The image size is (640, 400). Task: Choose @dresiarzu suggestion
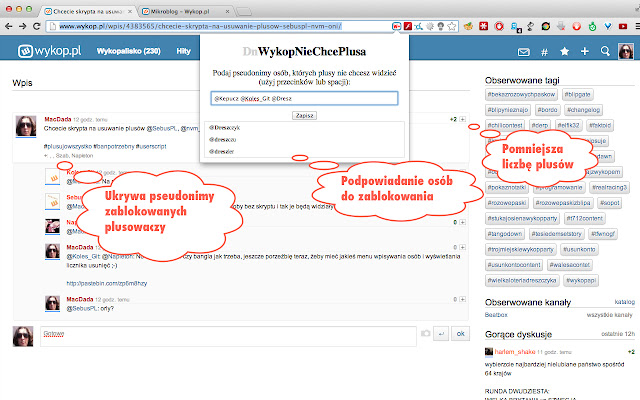(222, 139)
